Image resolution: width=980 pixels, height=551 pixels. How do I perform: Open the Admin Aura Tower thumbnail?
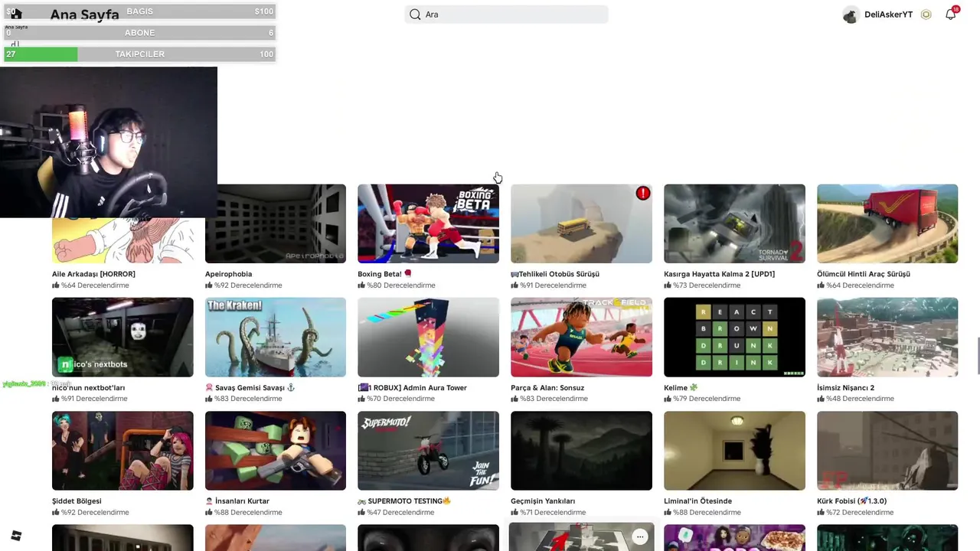[428, 337]
